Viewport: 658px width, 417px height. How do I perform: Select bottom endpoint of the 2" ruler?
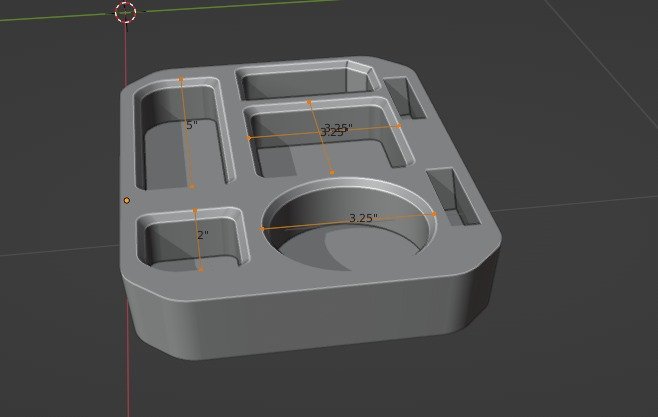point(201,270)
